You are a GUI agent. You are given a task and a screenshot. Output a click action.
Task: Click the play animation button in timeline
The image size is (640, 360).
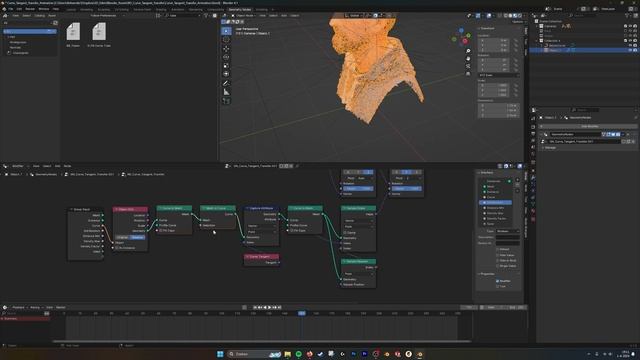click(x=269, y=307)
